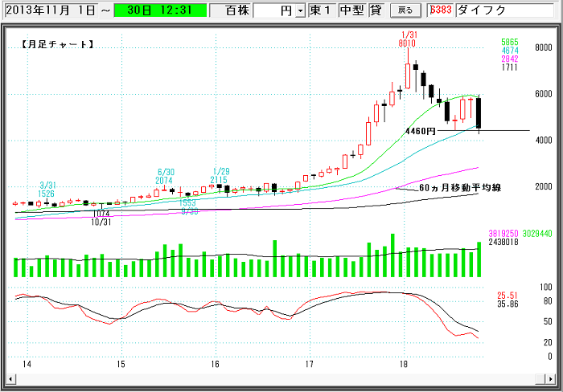The height and width of the screenshot is (392, 563).
Task: Click the 1/29 2115 high label
Action: 219,176
